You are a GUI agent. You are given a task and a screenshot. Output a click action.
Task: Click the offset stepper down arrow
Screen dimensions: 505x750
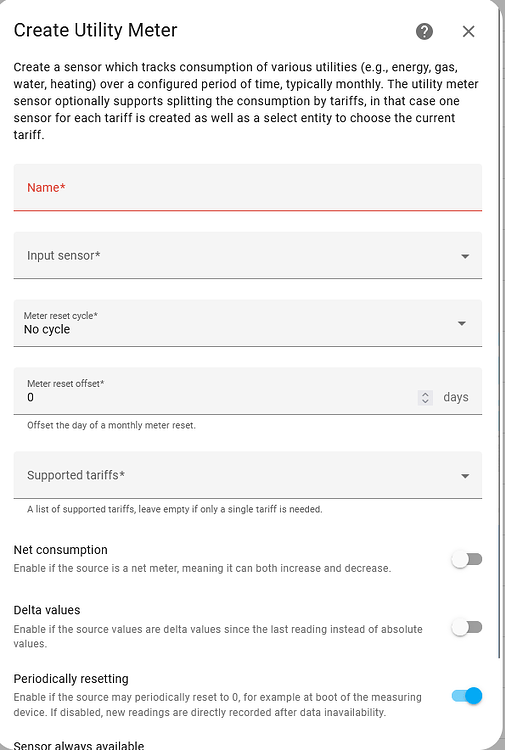425,401
